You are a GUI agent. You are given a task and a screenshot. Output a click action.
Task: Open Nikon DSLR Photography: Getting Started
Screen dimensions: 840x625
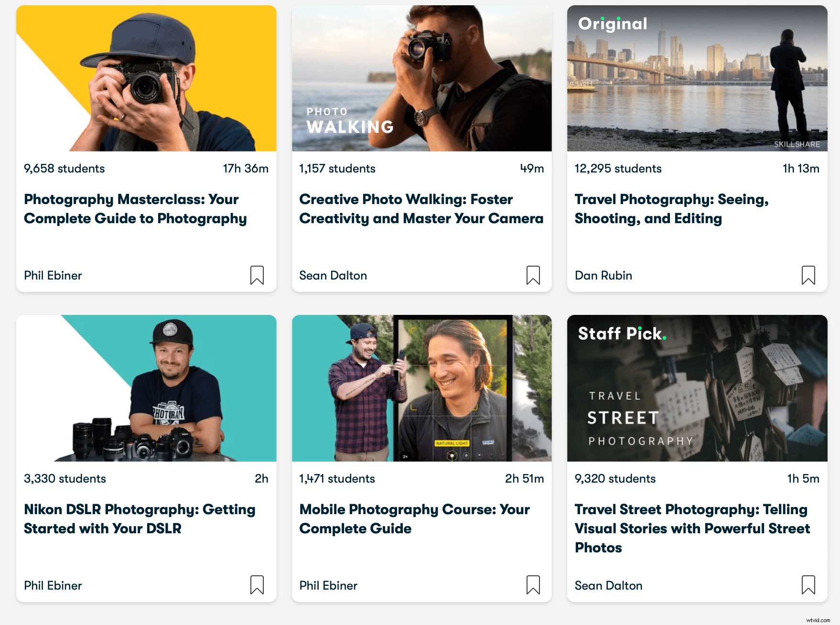tap(139, 519)
